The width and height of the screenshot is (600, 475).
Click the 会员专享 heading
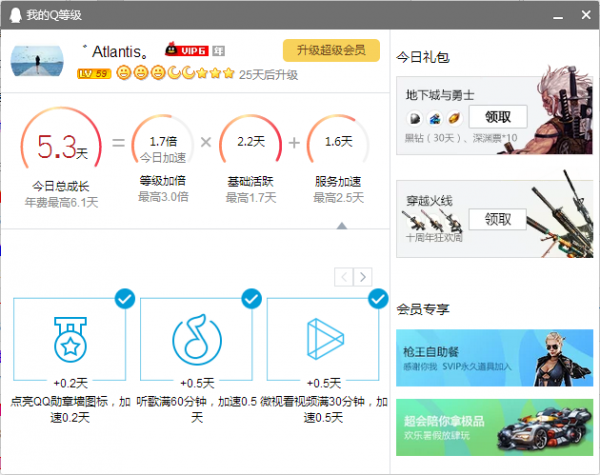pyautogui.click(x=422, y=309)
